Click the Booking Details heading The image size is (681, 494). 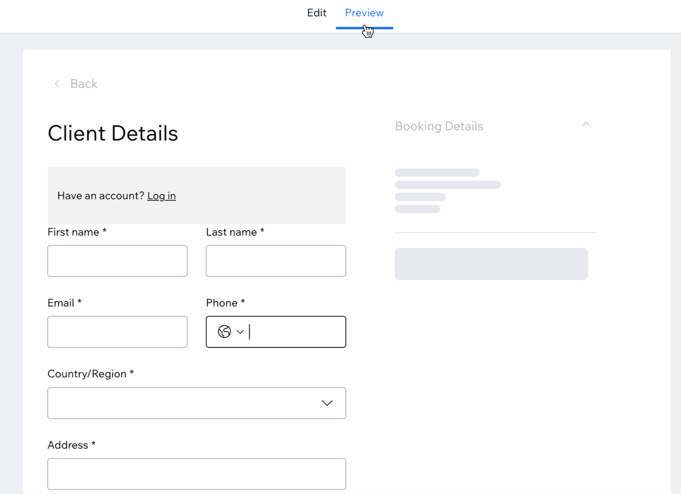[439, 127]
